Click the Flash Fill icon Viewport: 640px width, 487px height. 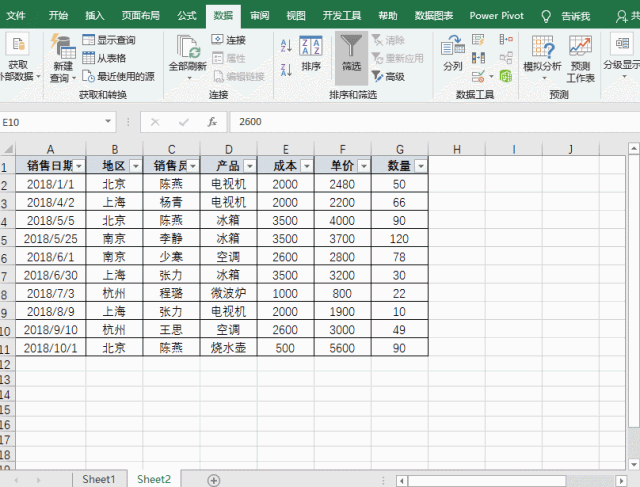[x=478, y=40]
